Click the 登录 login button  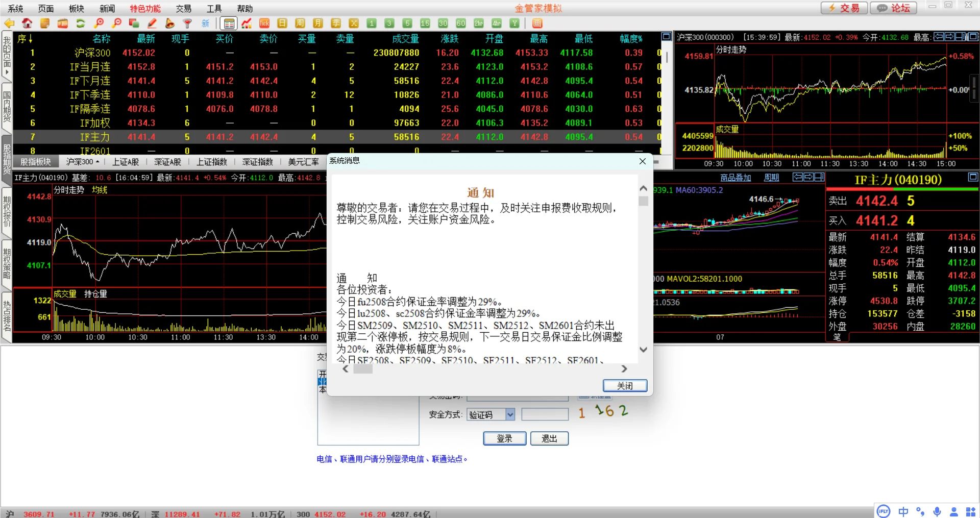tap(504, 438)
